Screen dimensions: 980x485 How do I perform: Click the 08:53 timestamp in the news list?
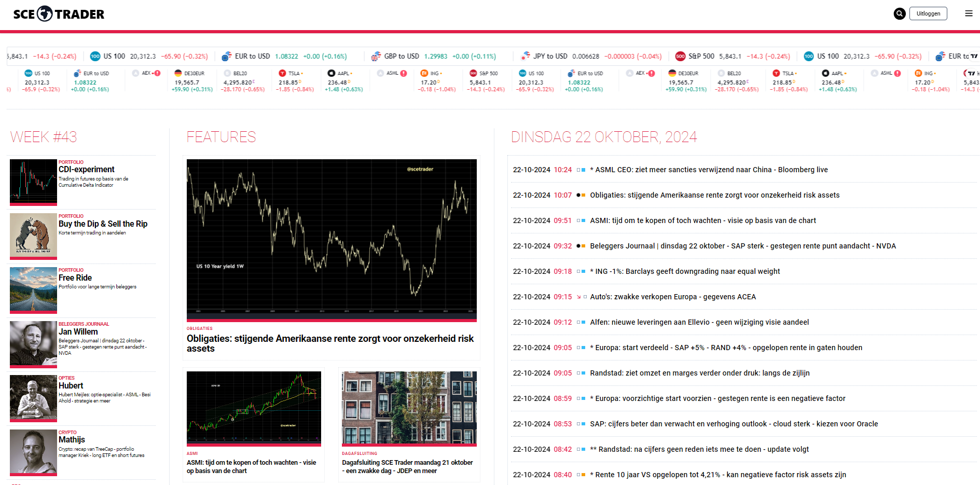pos(563,424)
